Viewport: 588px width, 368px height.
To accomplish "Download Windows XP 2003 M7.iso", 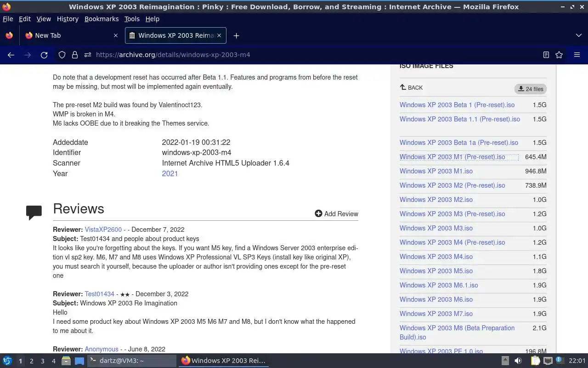I will [x=436, y=314].
